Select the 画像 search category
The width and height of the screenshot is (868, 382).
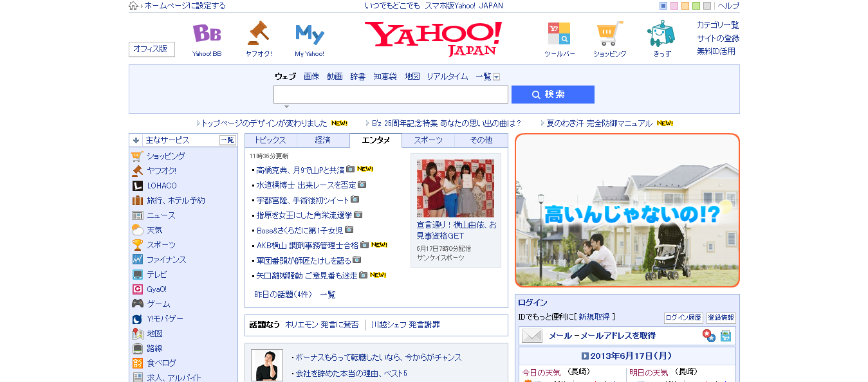pyautogui.click(x=311, y=77)
